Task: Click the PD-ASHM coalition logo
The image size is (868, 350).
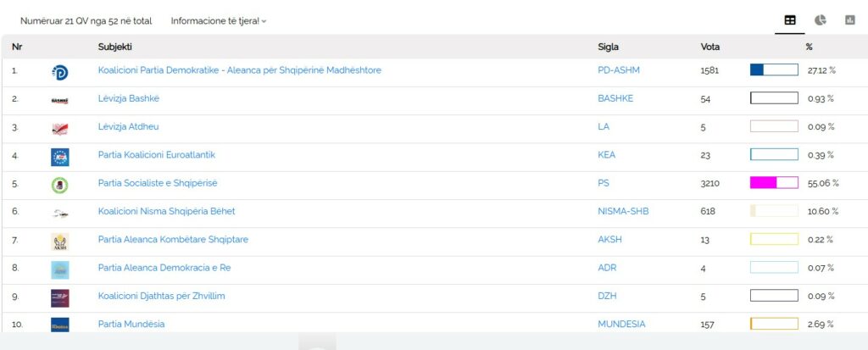Action: pos(59,72)
